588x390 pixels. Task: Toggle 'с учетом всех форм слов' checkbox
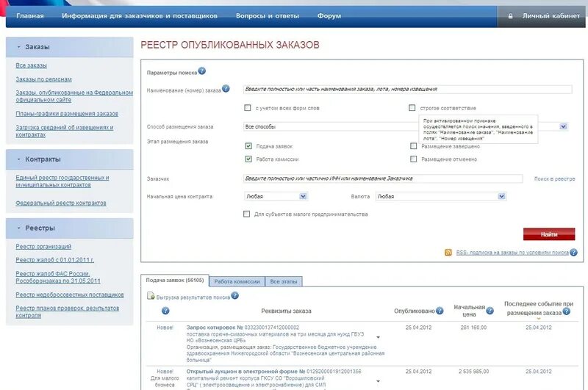(248, 108)
